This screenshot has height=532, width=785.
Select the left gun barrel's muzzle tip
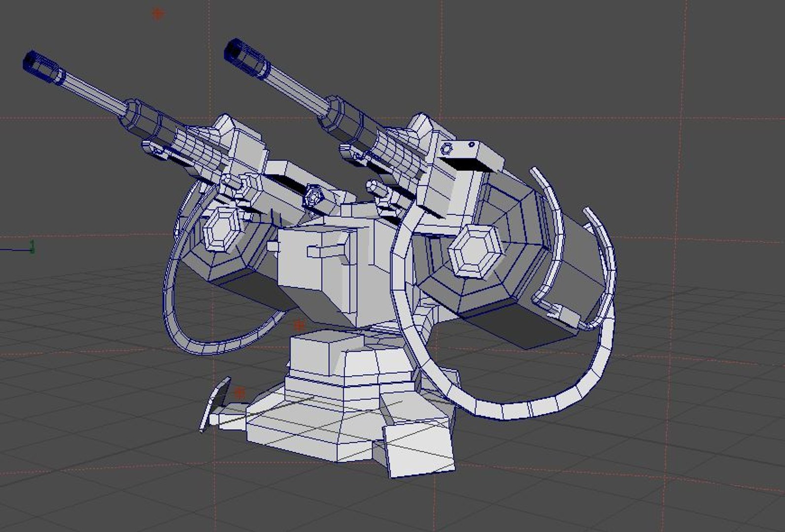click(43, 67)
